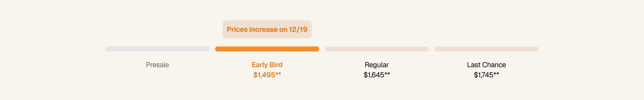Click the Regular tier progress bar
The height and width of the screenshot is (100, 644).
tap(377, 49)
